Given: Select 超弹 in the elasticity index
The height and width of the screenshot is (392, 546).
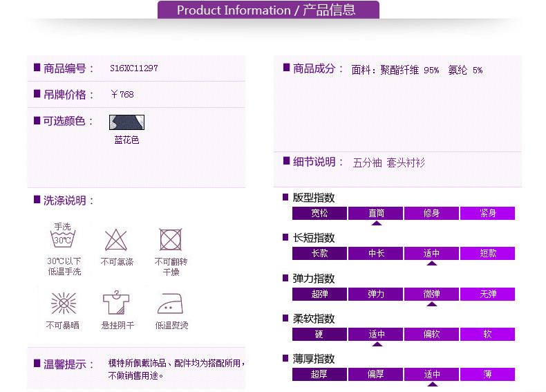Looking at the screenshot, I should pyautogui.click(x=320, y=294).
